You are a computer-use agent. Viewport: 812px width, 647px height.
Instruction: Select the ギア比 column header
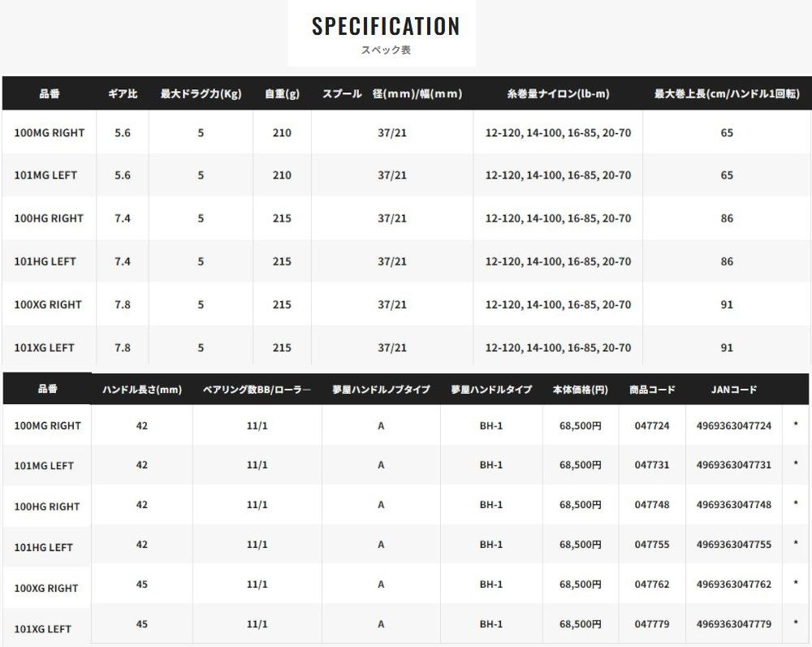[x=123, y=94]
